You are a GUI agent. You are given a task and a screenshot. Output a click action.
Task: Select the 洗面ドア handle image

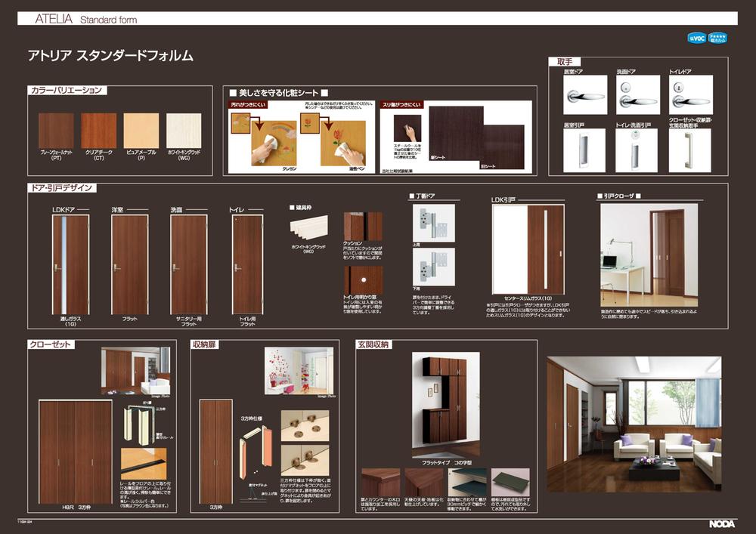click(x=637, y=95)
